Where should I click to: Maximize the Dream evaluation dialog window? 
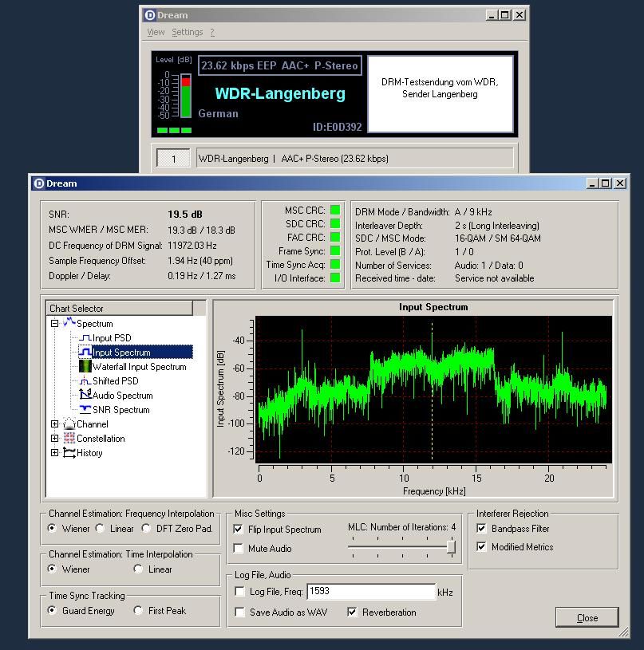point(606,183)
